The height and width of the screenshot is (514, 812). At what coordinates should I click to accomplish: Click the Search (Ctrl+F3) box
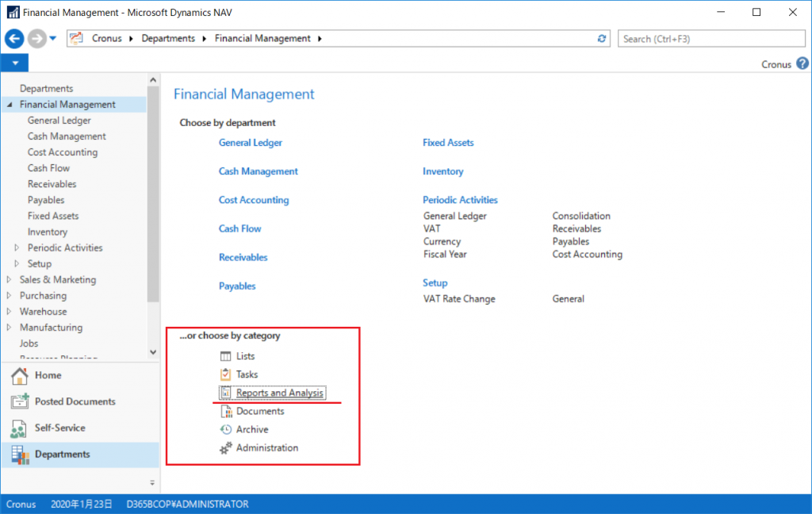[711, 39]
